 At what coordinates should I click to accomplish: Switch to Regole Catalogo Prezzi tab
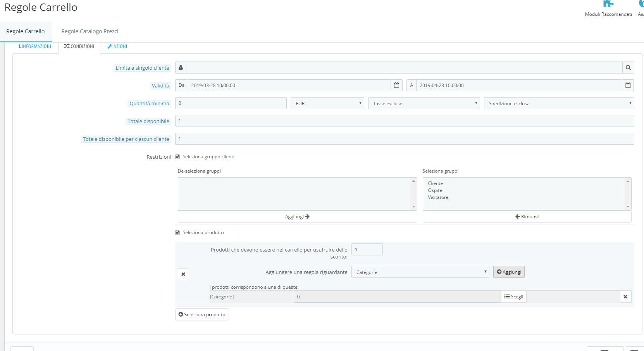[90, 31]
